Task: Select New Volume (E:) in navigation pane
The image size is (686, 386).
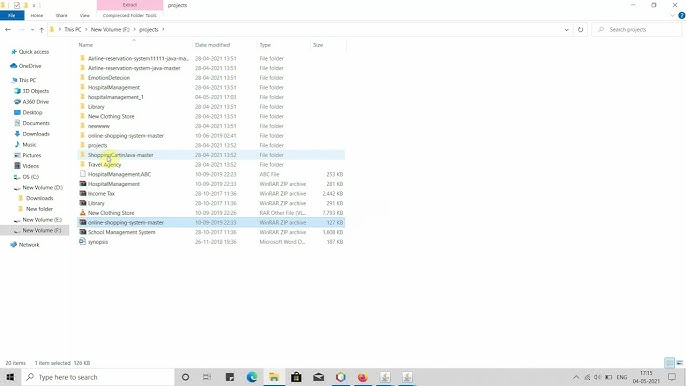Action: 42,220
